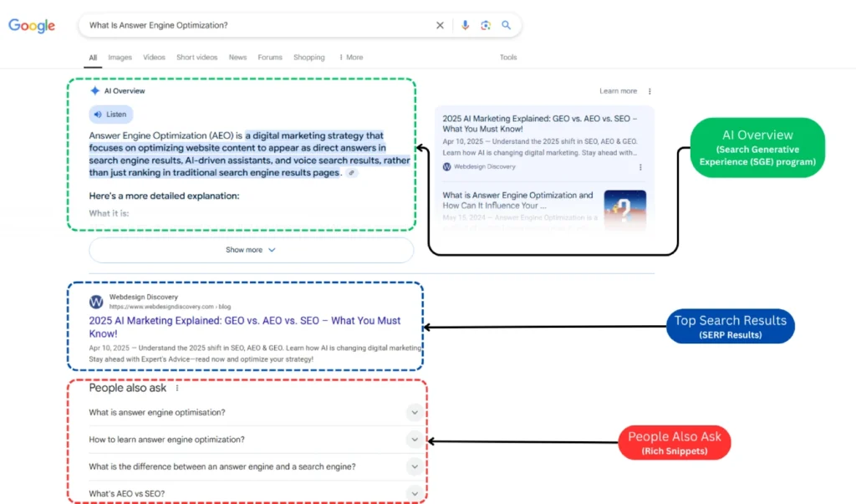Open options for the Webdesign Discovery source card

[x=640, y=167]
